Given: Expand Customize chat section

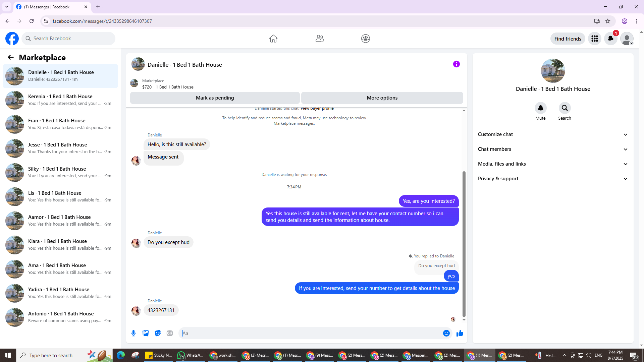Looking at the screenshot, I should [x=553, y=134].
